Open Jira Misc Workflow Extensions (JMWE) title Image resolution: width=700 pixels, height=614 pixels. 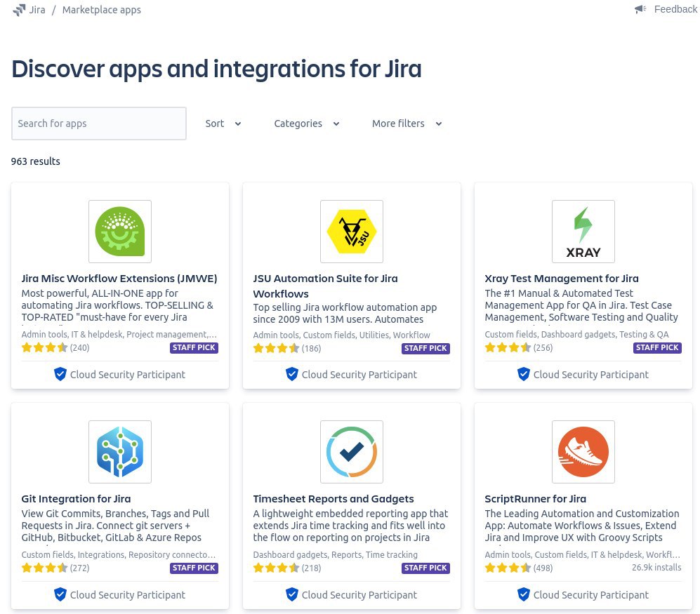point(119,279)
